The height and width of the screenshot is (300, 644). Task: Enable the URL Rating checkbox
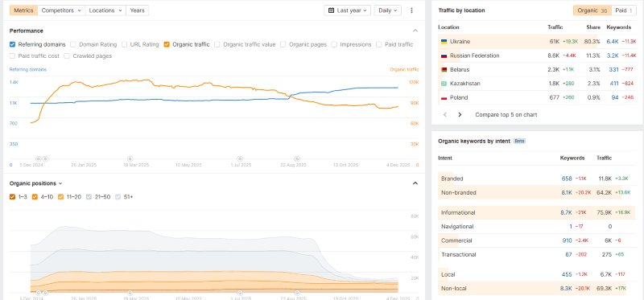(x=124, y=44)
